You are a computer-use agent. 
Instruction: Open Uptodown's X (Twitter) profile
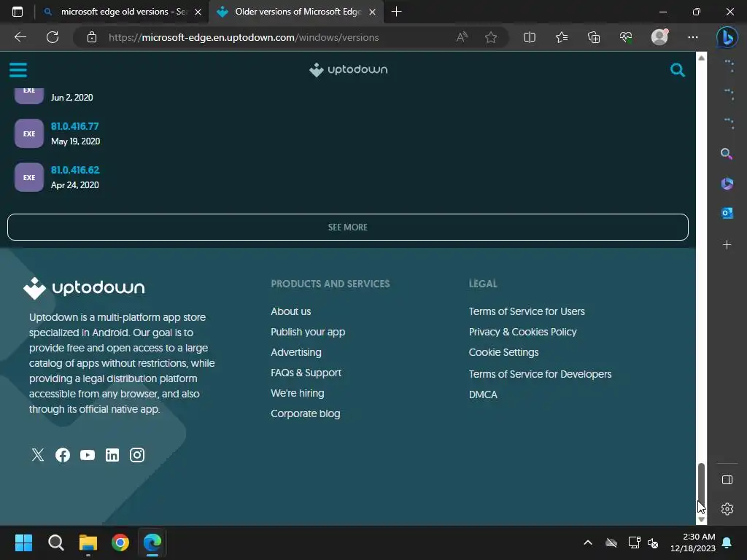[x=38, y=455]
